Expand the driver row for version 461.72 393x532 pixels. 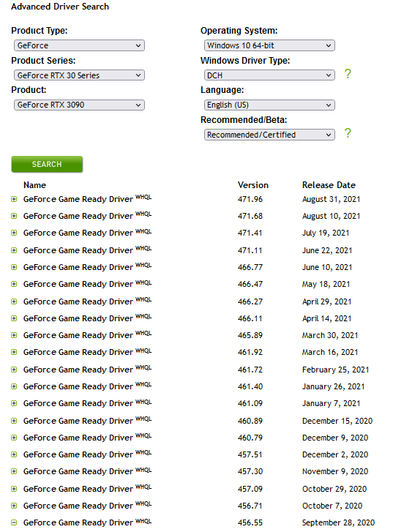[14, 370]
